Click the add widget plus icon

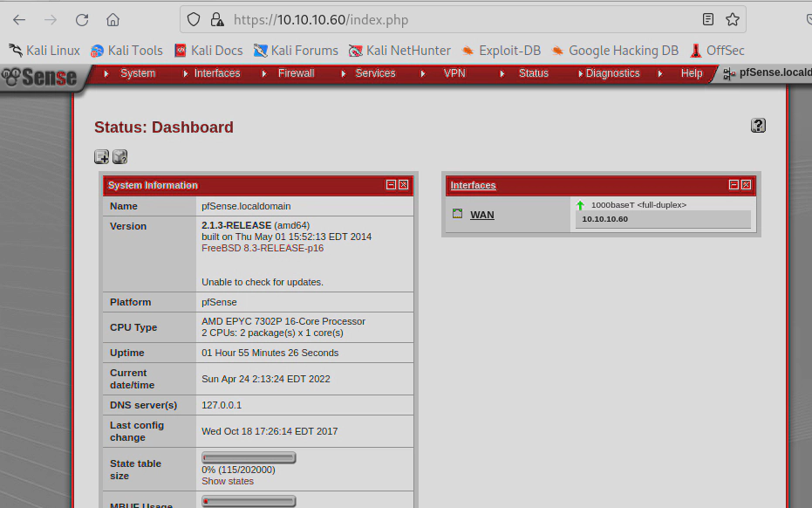point(101,157)
